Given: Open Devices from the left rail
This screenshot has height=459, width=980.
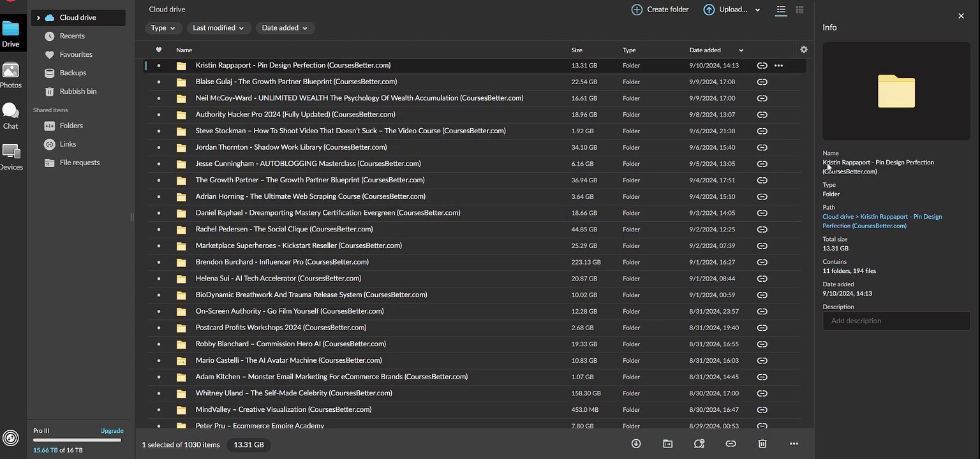Looking at the screenshot, I should pos(11,157).
